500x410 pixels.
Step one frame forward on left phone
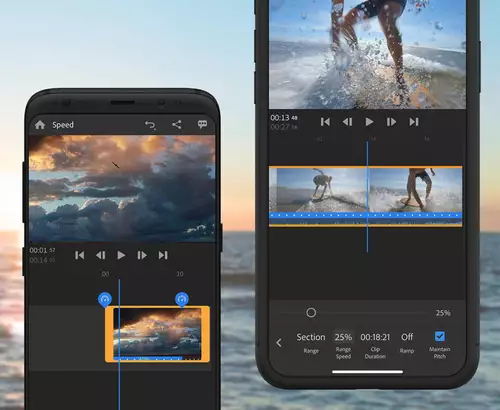point(142,255)
